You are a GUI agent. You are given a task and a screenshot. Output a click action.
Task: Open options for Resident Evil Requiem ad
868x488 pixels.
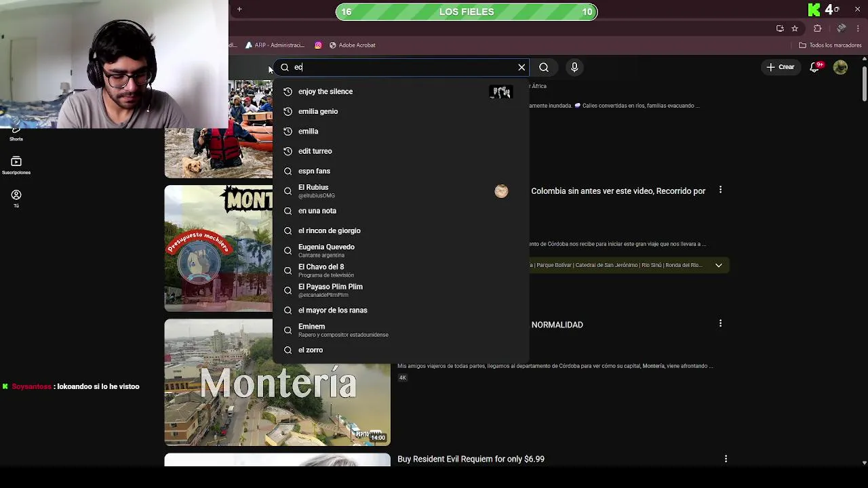pos(726,459)
